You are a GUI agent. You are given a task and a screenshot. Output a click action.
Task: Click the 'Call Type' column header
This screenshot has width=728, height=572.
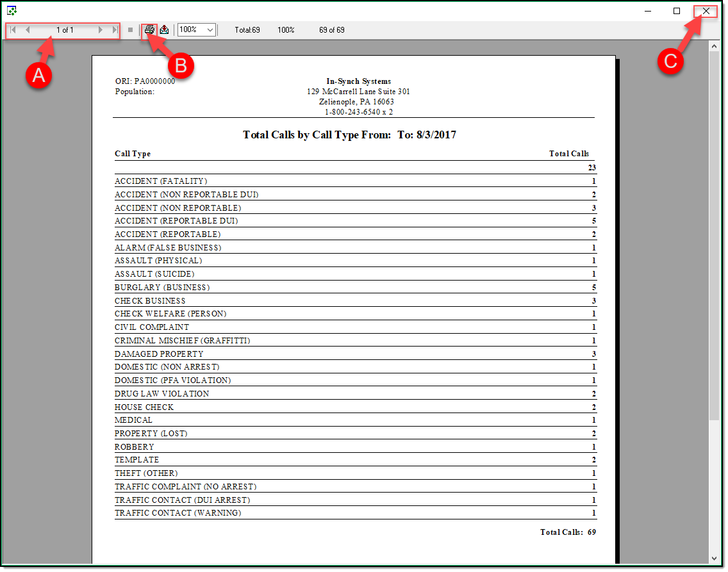133,154
